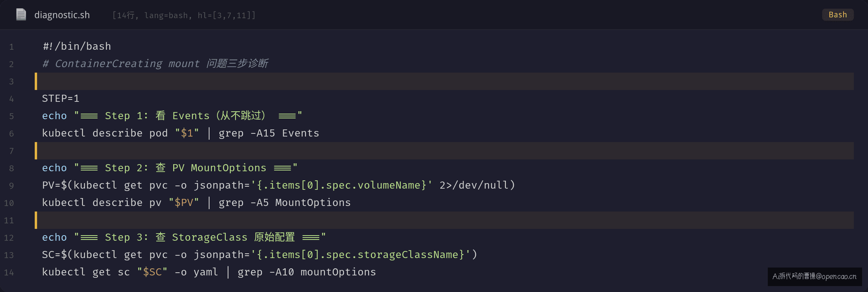Click the yellow highlight marker on line 11
The image size is (868, 292).
36,220
